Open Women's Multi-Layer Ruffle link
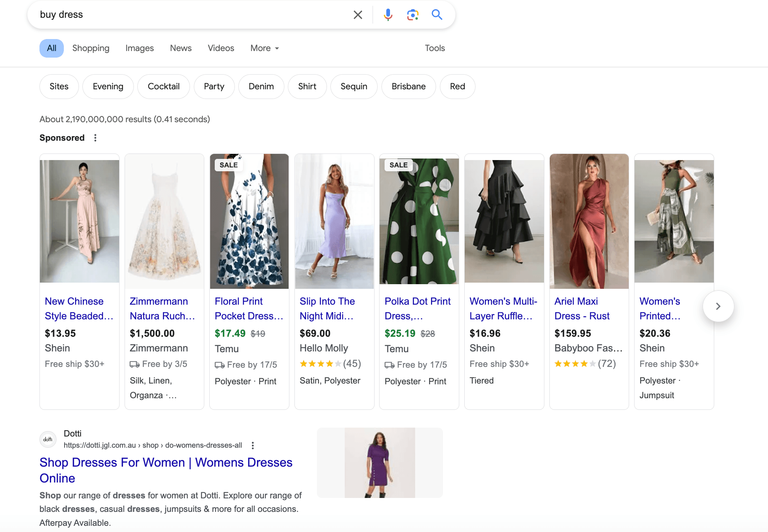This screenshot has width=768, height=532. pyautogui.click(x=503, y=309)
